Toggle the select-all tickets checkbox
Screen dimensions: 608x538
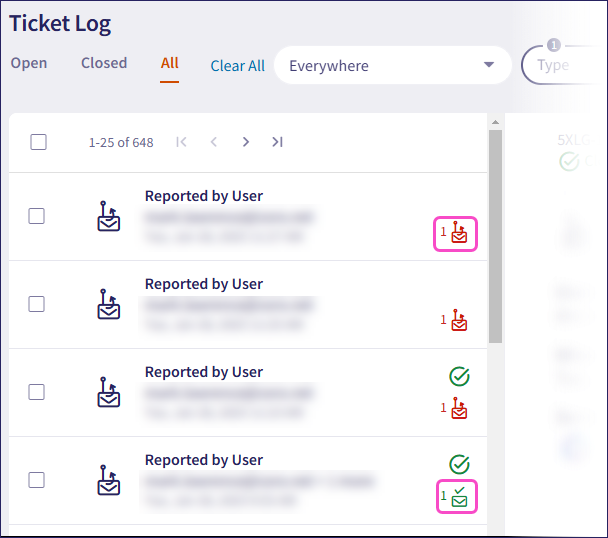click(38, 142)
